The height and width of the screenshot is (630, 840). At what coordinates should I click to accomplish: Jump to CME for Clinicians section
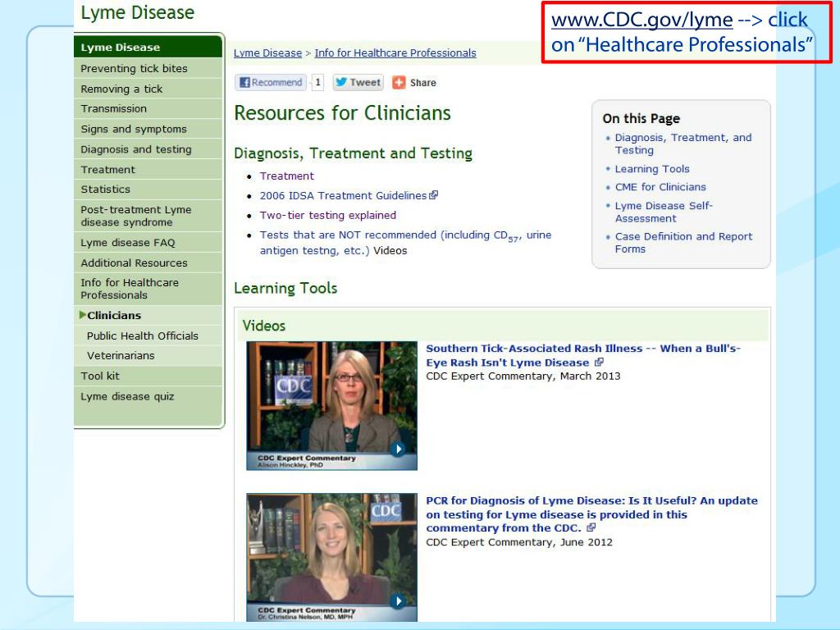[660, 187]
